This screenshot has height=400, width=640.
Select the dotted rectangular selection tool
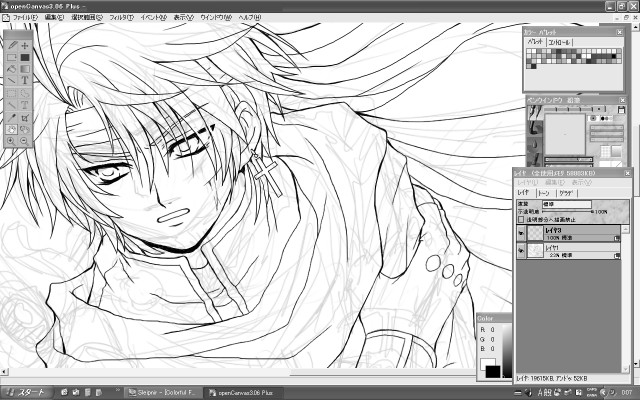click(12, 94)
